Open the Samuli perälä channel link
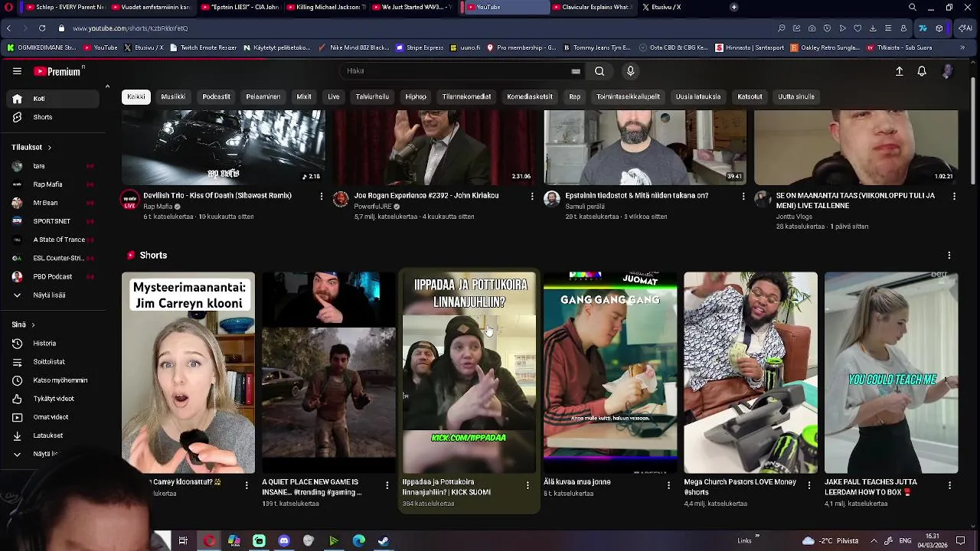980x551 pixels. [x=585, y=207]
